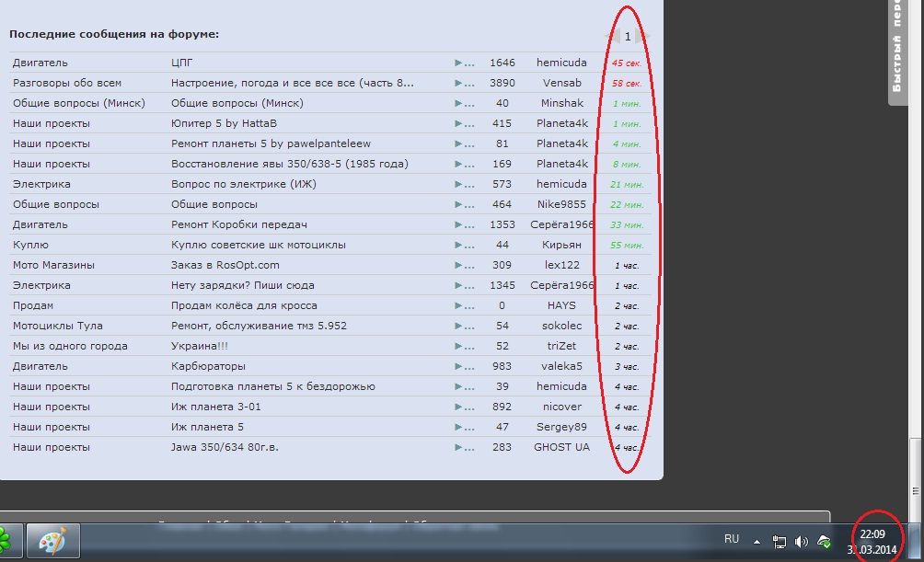Image resolution: width=924 pixels, height=562 pixels.
Task: Click last-post arrow for Карбюраторы topic
Action: point(463,366)
